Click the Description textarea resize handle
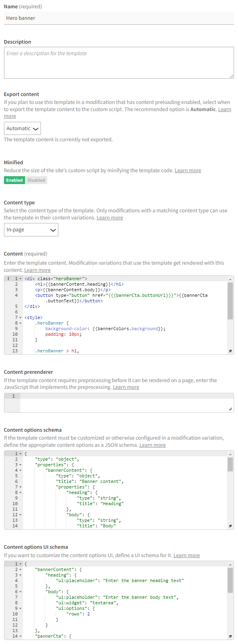 pos(231,76)
